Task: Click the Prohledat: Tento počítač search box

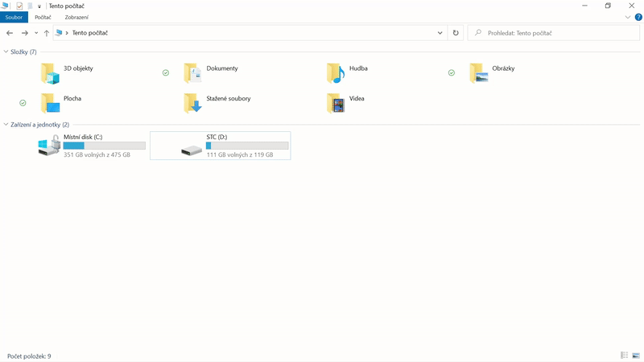Action: coord(555,33)
